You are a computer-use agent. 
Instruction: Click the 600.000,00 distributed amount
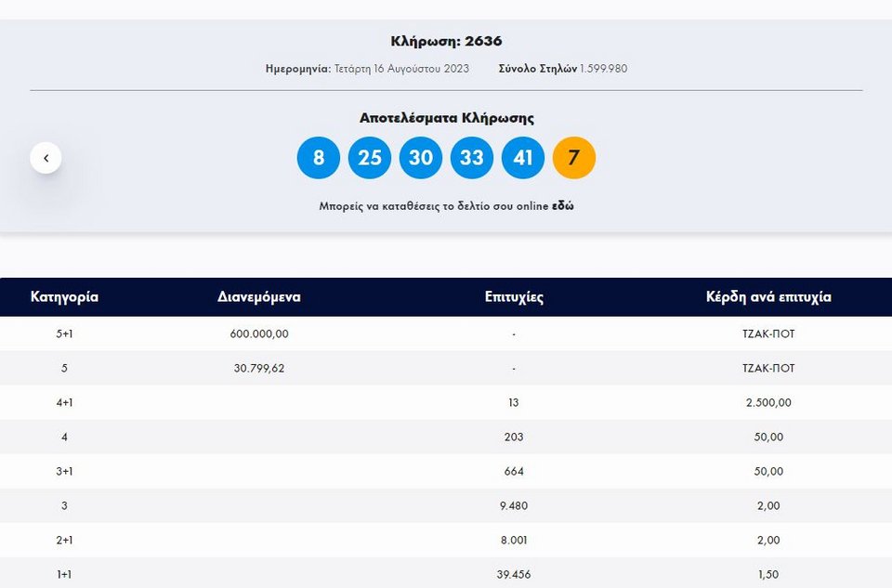(x=259, y=333)
